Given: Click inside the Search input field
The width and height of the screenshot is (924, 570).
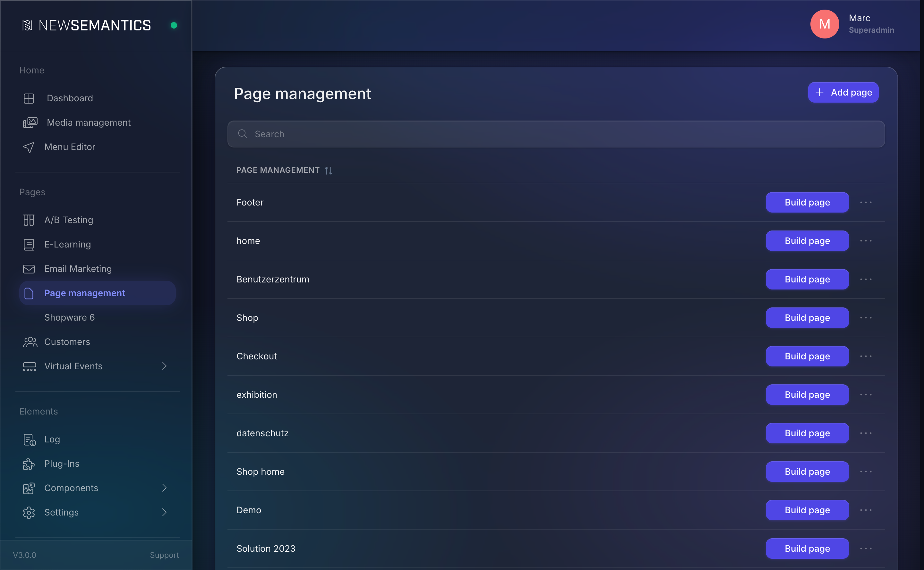Looking at the screenshot, I should [556, 134].
